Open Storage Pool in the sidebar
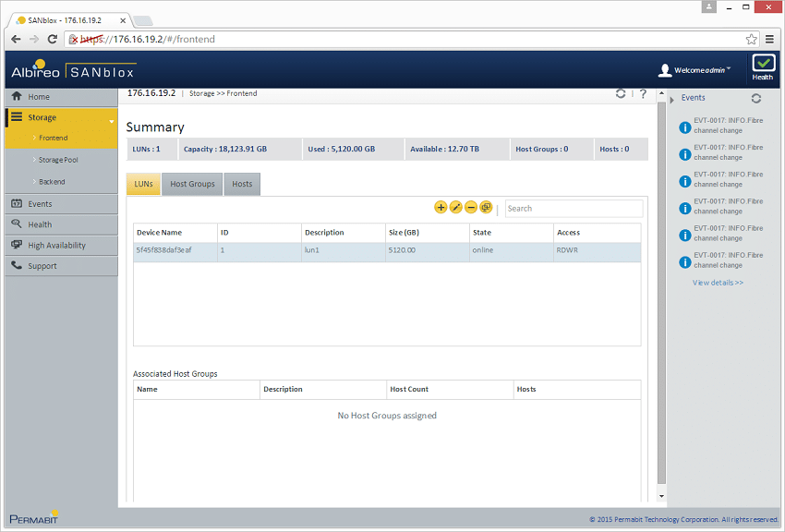 pyautogui.click(x=58, y=160)
